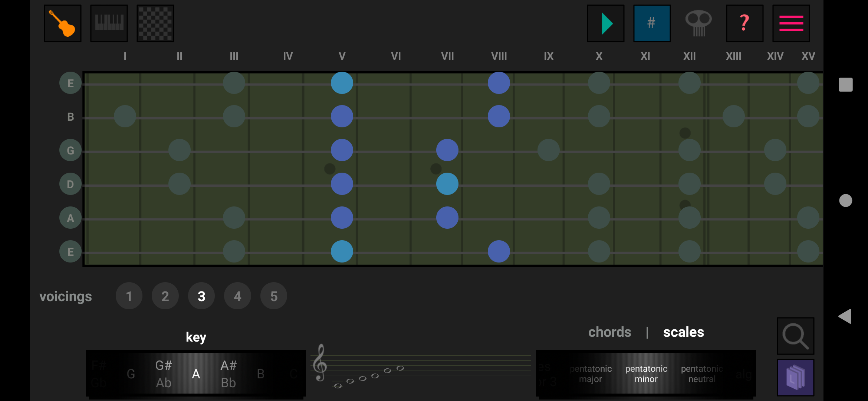
Task: Select voicing 1
Action: click(x=129, y=296)
